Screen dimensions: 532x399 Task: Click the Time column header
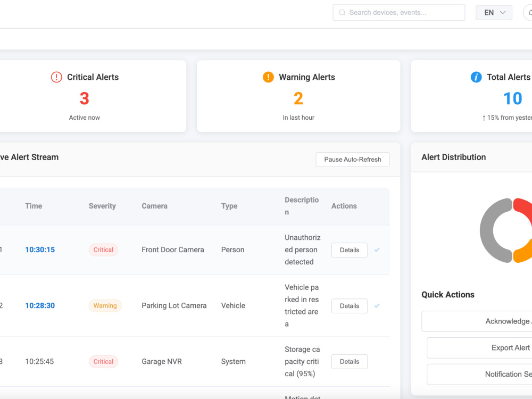tap(34, 206)
